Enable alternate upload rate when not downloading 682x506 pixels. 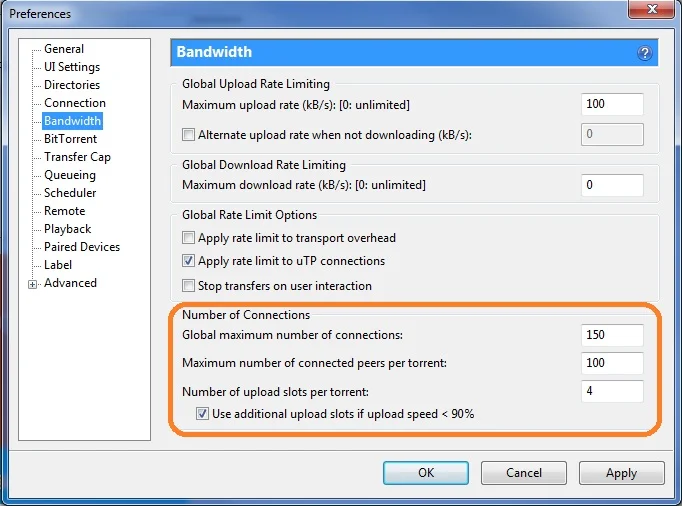(x=189, y=135)
